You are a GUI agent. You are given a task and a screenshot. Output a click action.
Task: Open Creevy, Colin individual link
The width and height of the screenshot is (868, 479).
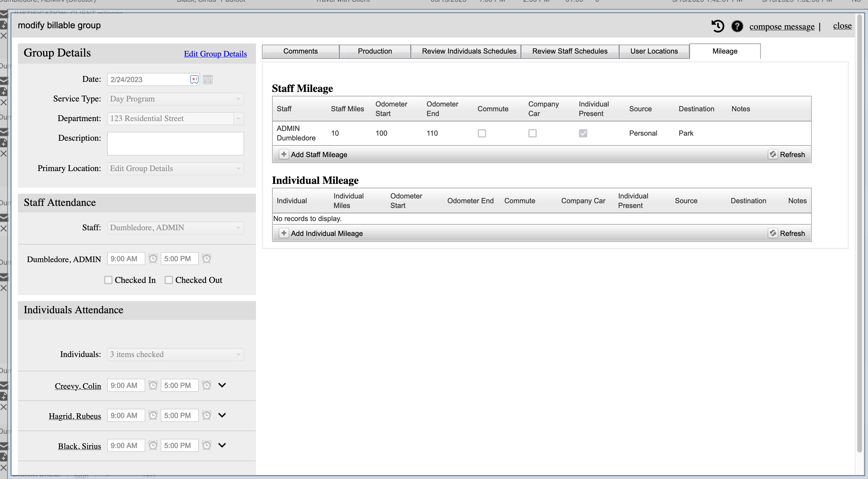click(x=78, y=386)
